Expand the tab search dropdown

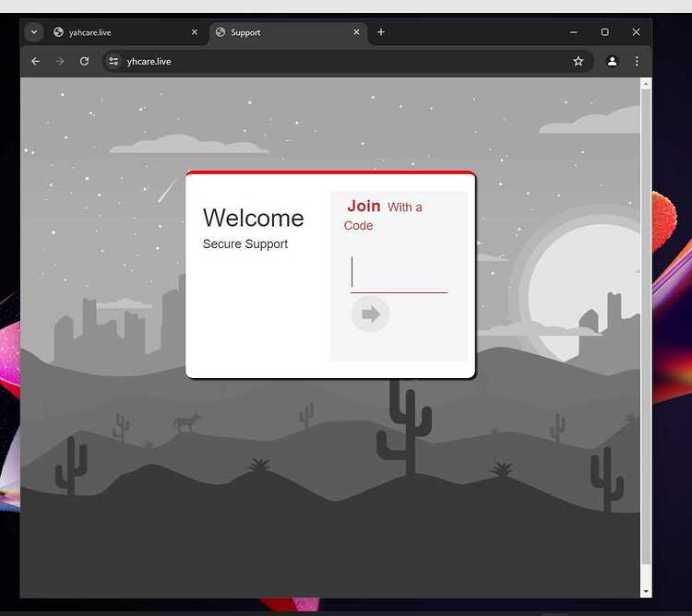point(34,32)
